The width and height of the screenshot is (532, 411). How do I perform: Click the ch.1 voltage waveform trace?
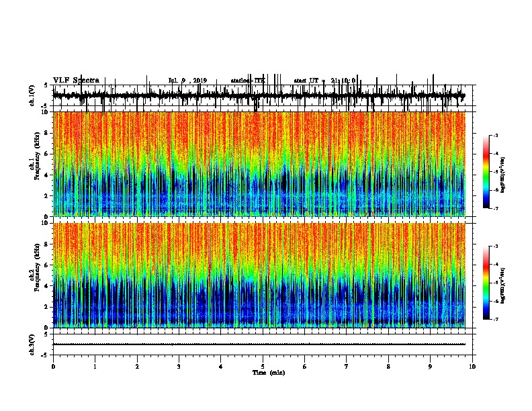tap(259, 96)
